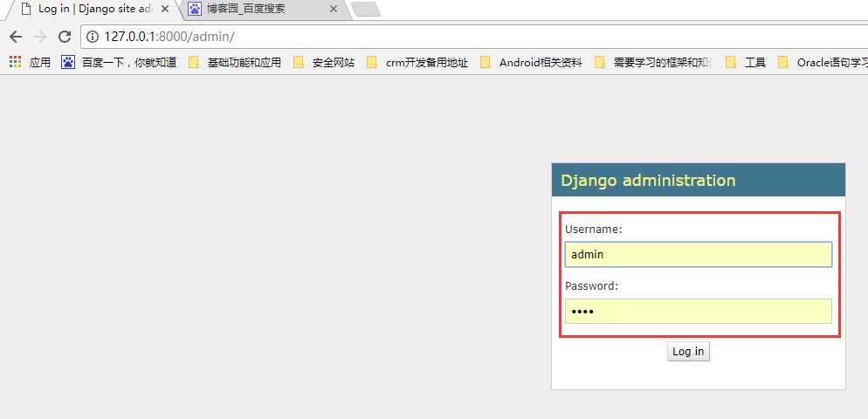Image resolution: width=868 pixels, height=419 pixels.
Task: Open the 需要学习的框架和知 bookmark folder
Action: click(653, 63)
